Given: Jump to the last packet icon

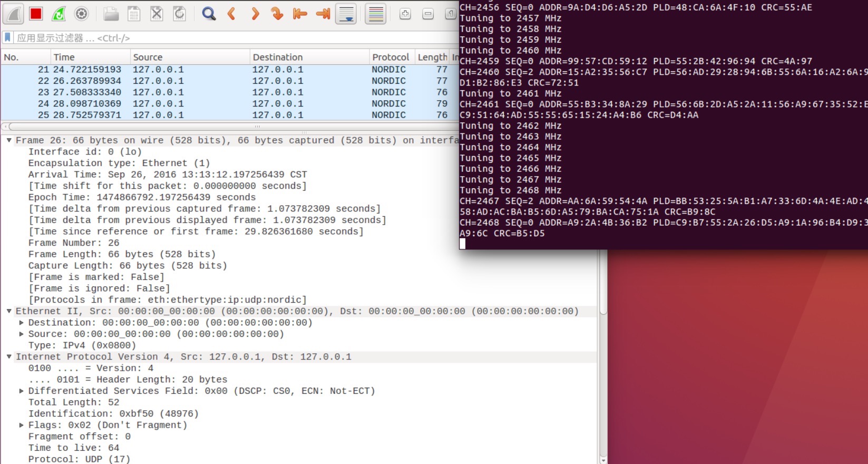Looking at the screenshot, I should pos(323,14).
